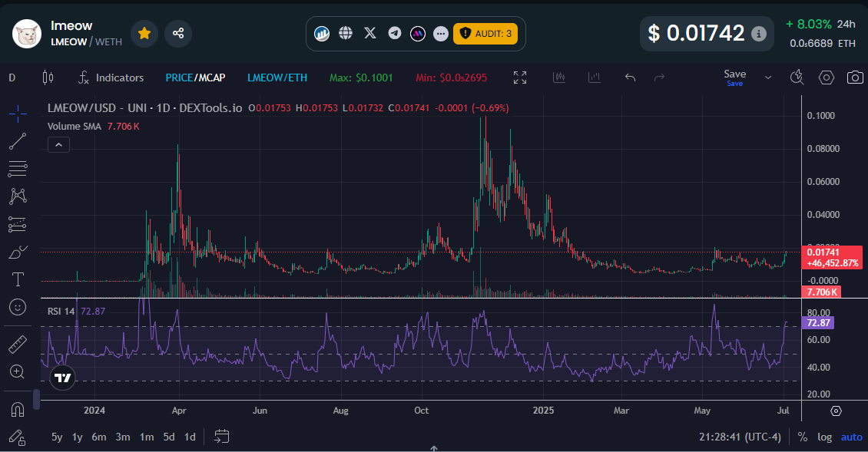Open the token's Telegram link

395,33
